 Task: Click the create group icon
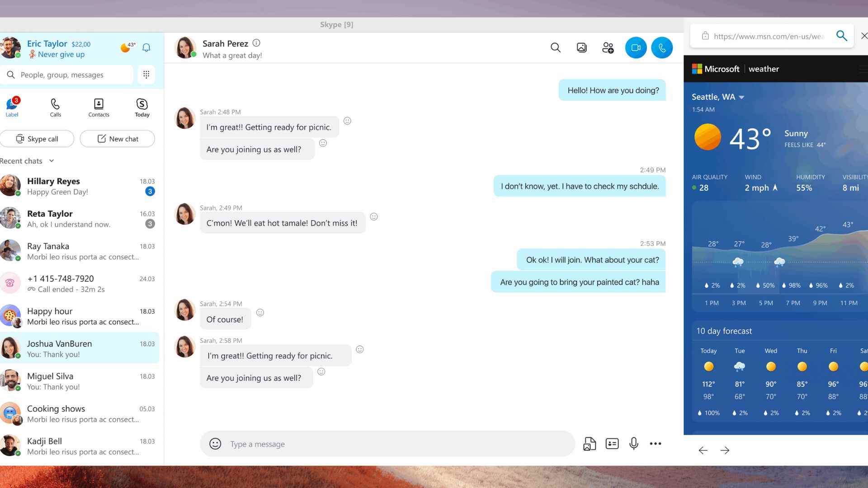pos(608,47)
